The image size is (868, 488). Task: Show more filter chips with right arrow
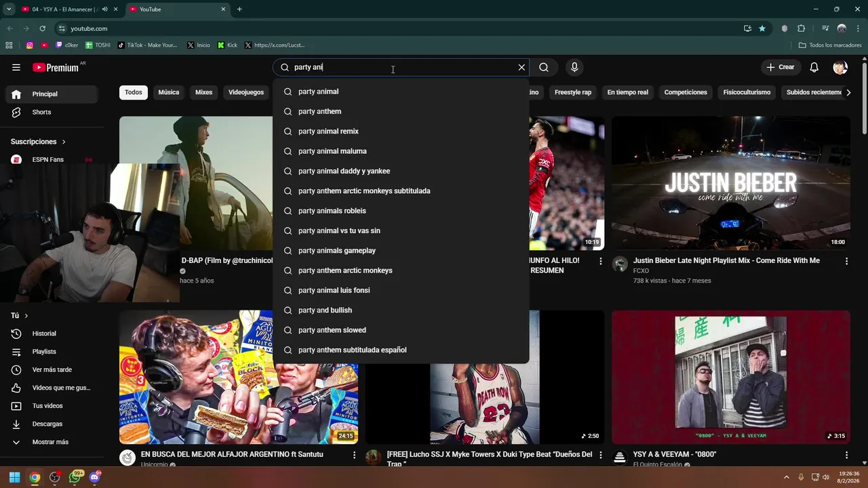tap(848, 92)
